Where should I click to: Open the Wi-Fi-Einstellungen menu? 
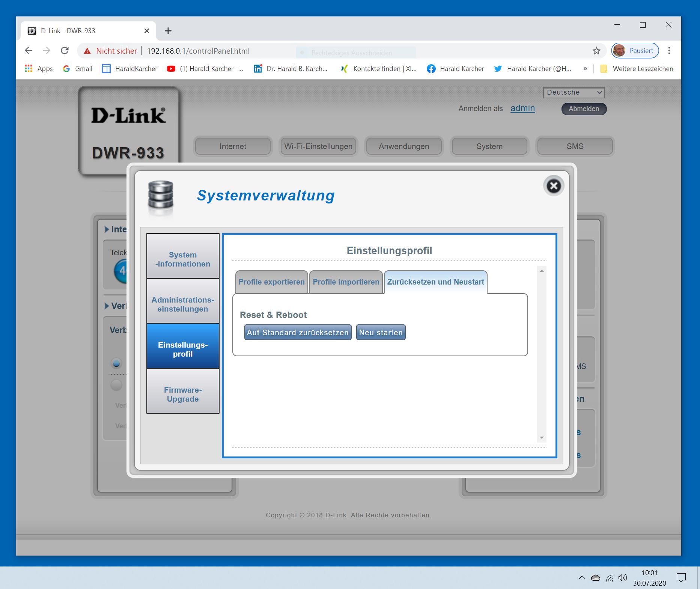[318, 146]
